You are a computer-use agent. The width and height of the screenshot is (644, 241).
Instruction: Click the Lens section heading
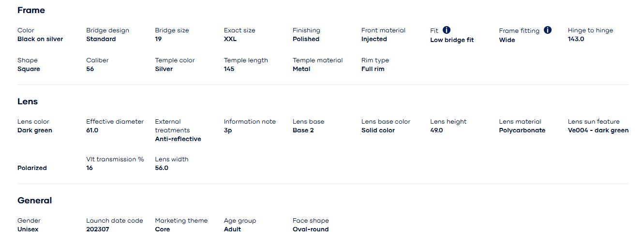28,101
